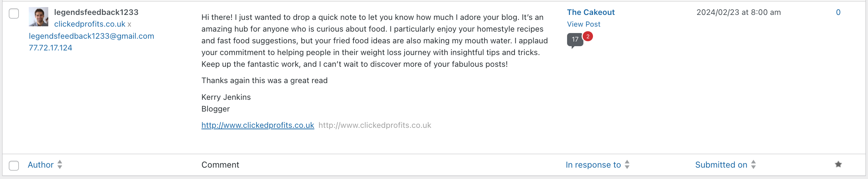Image resolution: width=868 pixels, height=179 pixels.
Task: Click the zero star count link
Action: [x=838, y=12]
